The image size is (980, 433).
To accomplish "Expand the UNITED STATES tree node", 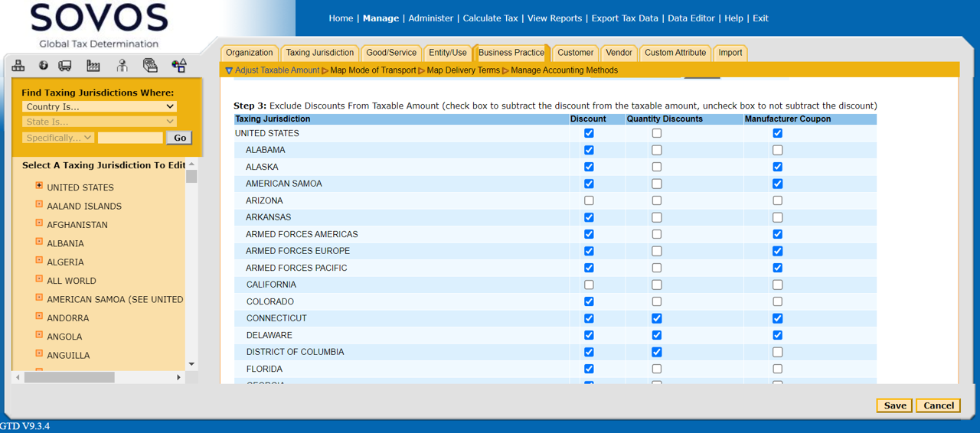I will click(39, 186).
